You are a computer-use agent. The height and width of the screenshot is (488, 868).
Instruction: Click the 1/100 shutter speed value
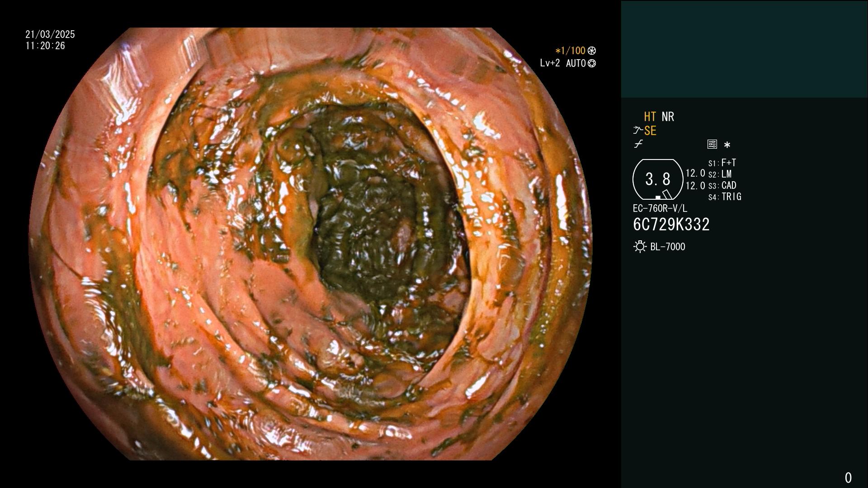pos(570,51)
